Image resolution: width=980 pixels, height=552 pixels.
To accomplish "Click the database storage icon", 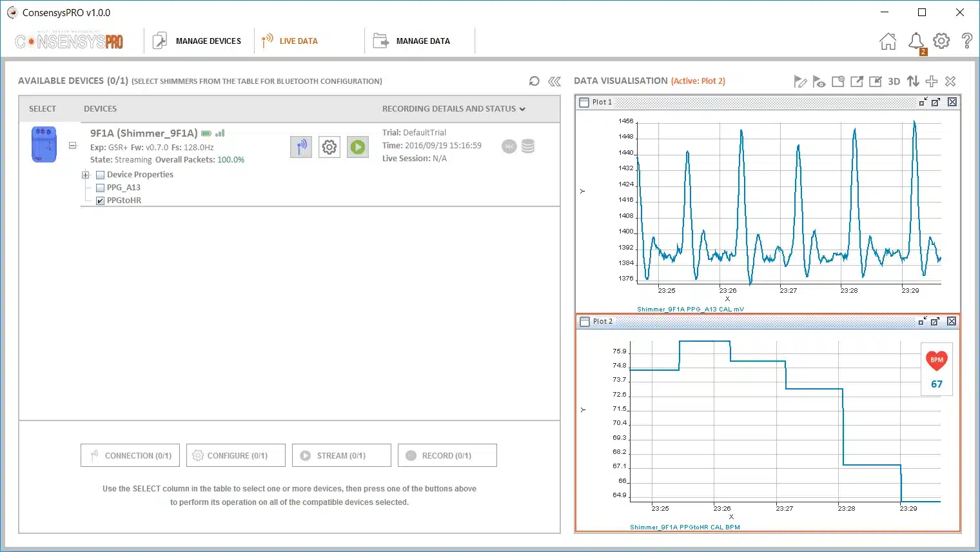I will click(528, 146).
